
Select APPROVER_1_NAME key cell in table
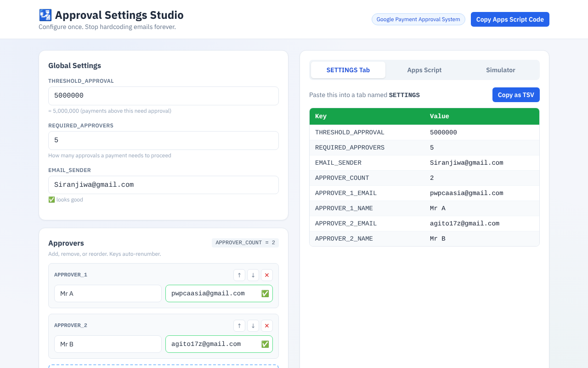point(367,208)
